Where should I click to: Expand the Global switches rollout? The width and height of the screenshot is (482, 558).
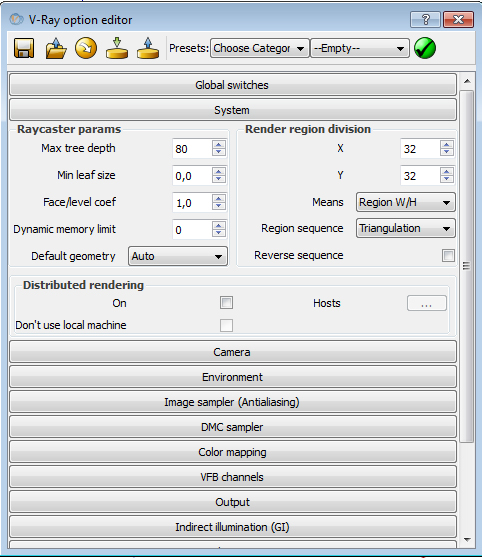click(233, 85)
